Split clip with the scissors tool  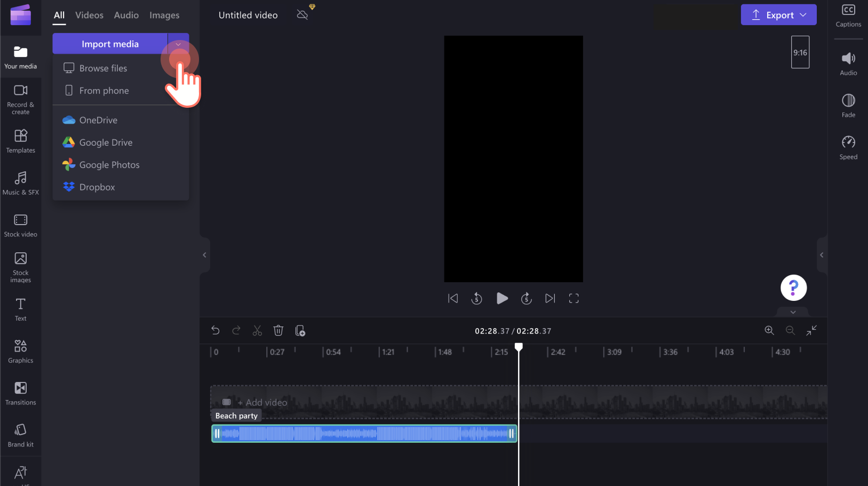[257, 331]
